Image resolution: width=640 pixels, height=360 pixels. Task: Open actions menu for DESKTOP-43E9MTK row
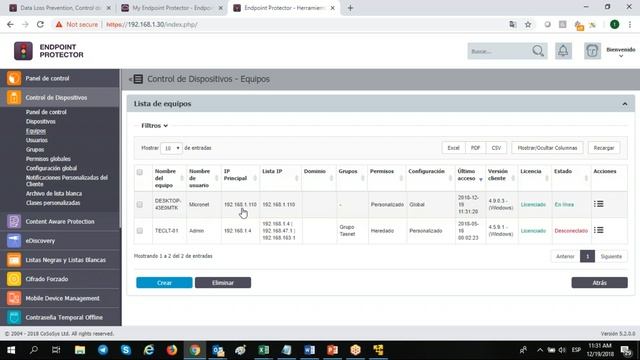(x=598, y=204)
